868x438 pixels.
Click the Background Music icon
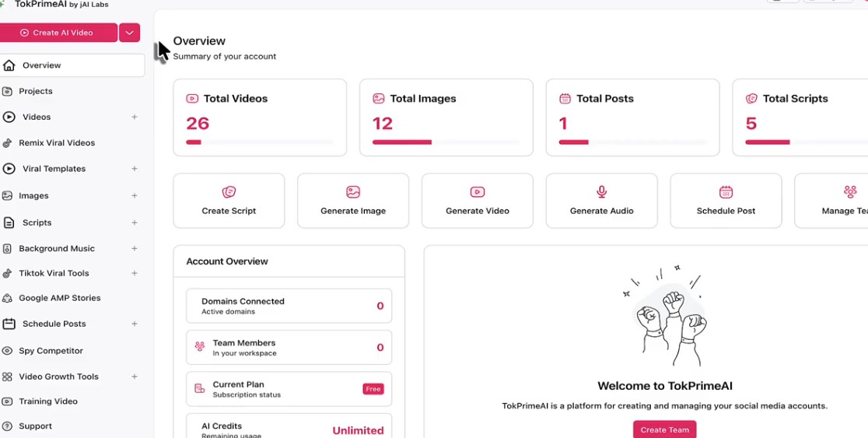7,249
